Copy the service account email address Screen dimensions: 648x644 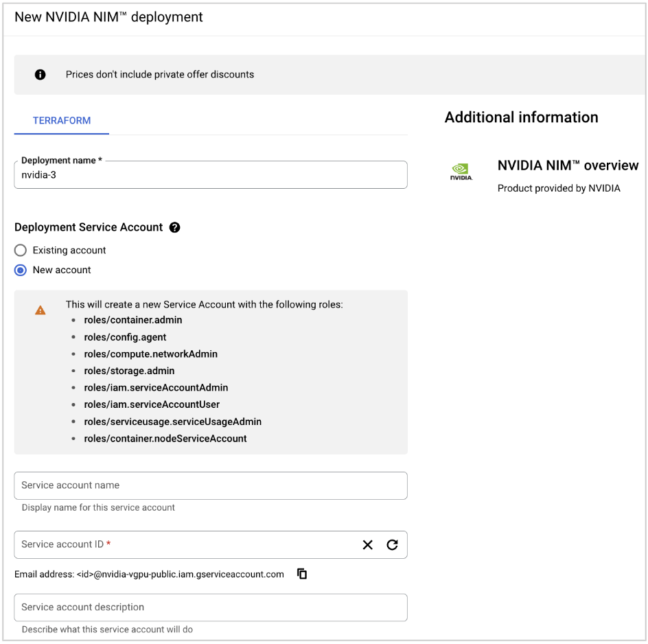coord(302,574)
